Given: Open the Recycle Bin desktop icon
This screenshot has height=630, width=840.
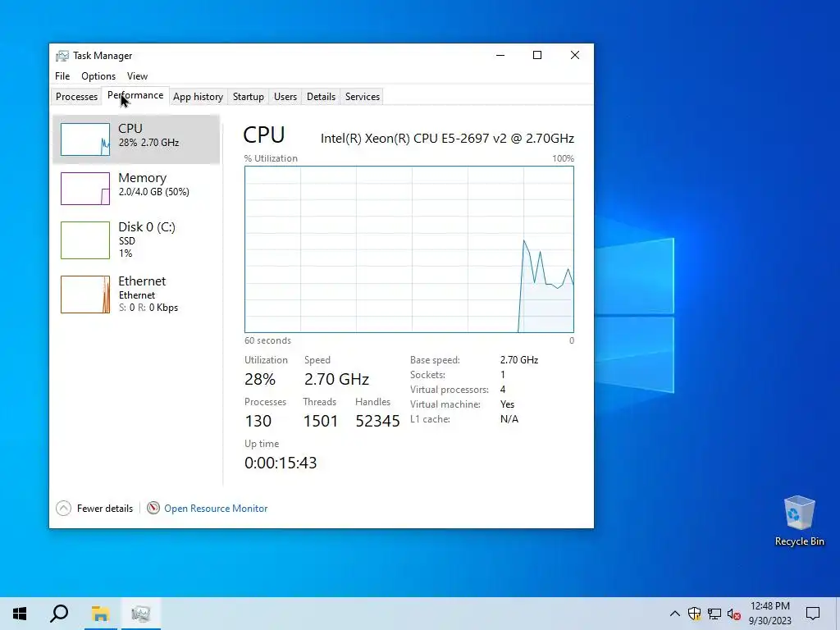Looking at the screenshot, I should click(x=799, y=520).
